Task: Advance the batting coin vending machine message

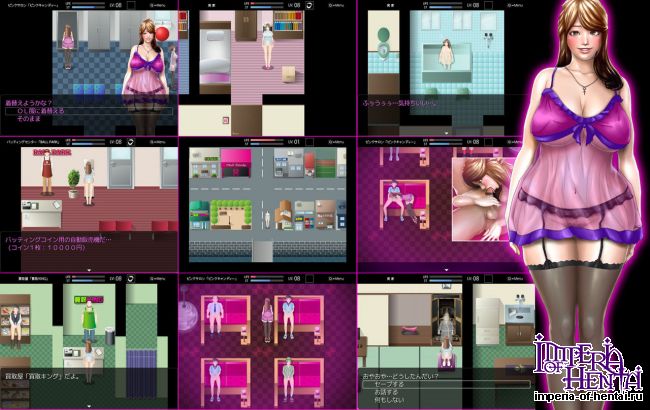Action: point(89,270)
